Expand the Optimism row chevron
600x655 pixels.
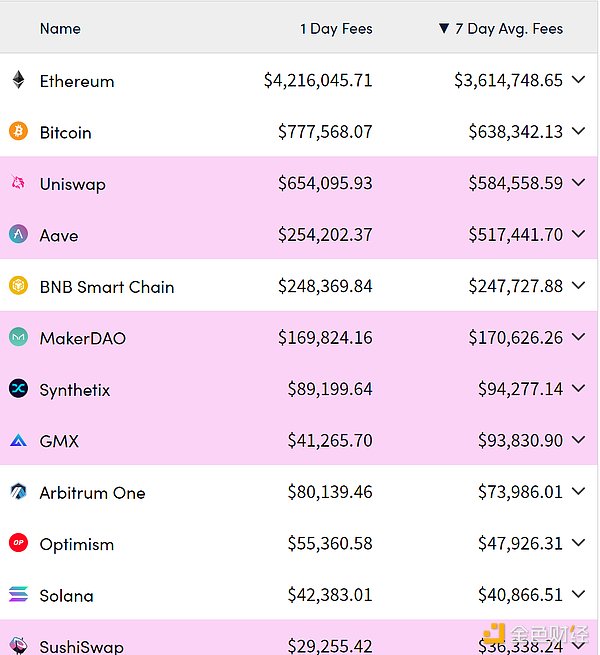[x=578, y=543]
